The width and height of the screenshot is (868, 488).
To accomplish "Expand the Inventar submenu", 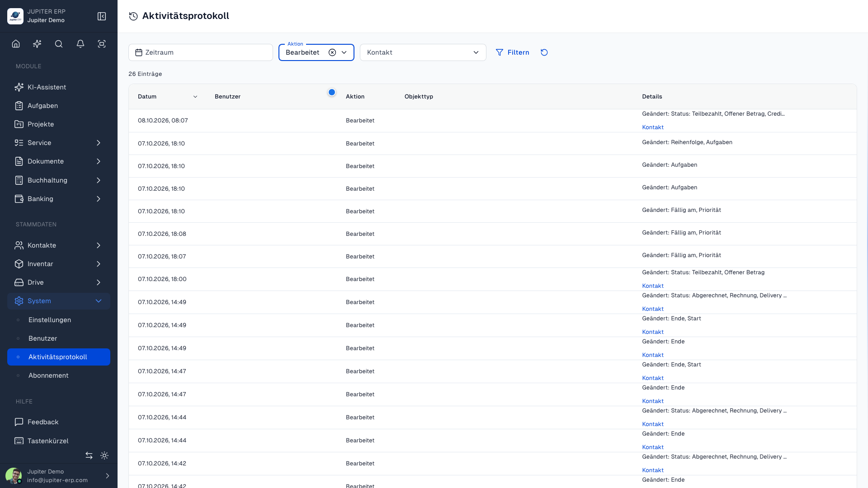I will (59, 264).
